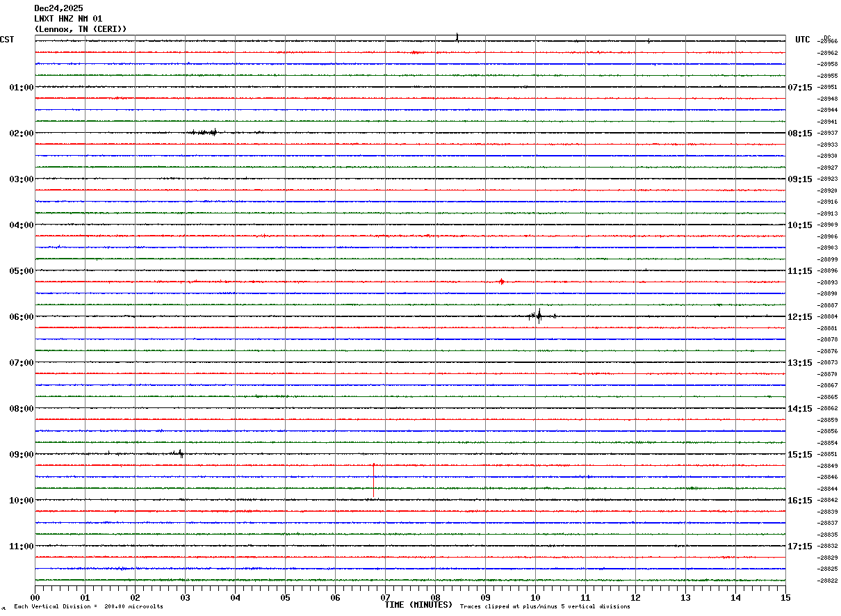
Task: Select the 06:00 CST row label
Action: click(x=22, y=317)
